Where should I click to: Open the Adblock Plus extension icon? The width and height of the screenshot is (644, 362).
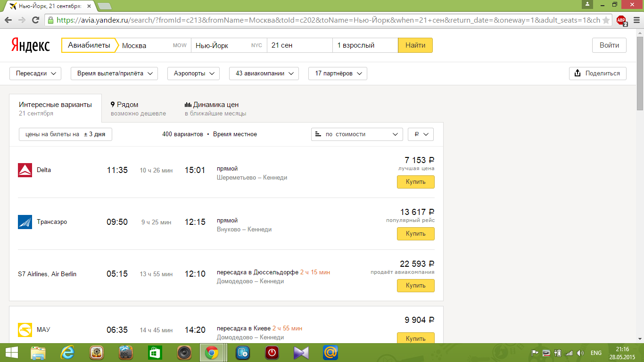click(x=621, y=20)
